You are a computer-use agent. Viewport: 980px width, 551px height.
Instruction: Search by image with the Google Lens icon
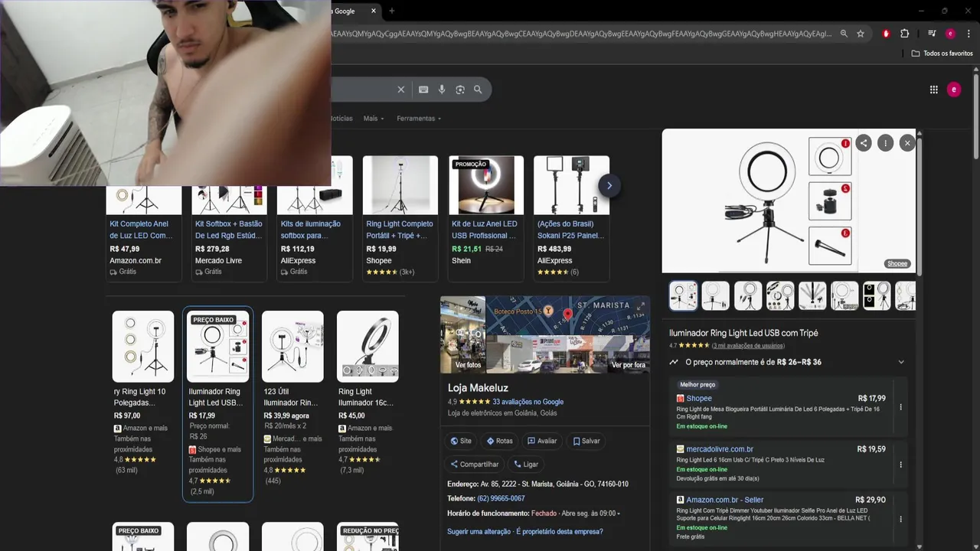460,90
